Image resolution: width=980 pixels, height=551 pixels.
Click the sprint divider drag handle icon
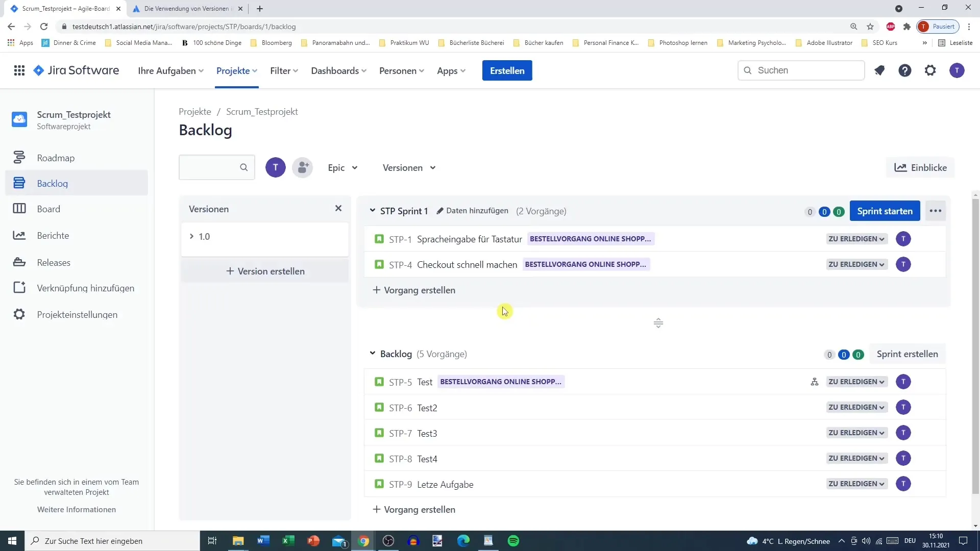658,323
